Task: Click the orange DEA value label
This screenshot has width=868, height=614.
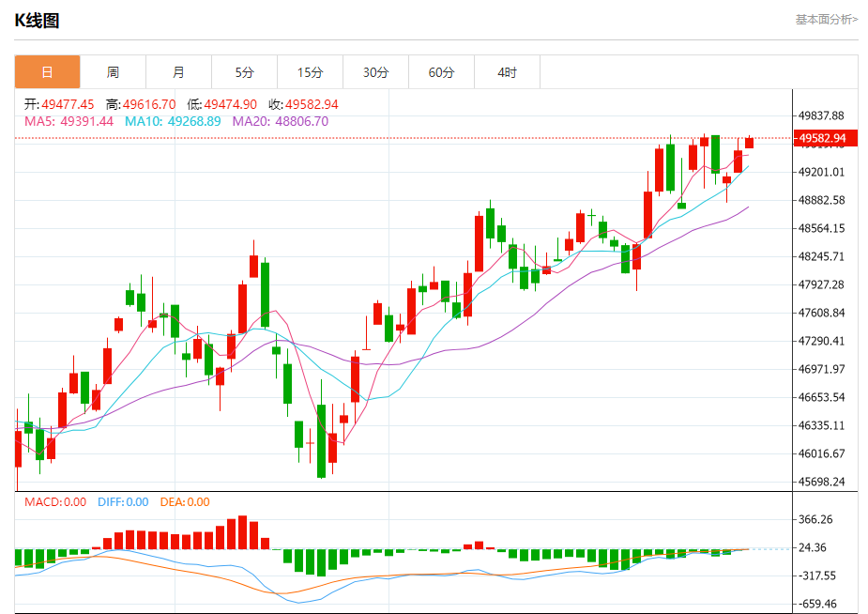Action: click(185, 502)
